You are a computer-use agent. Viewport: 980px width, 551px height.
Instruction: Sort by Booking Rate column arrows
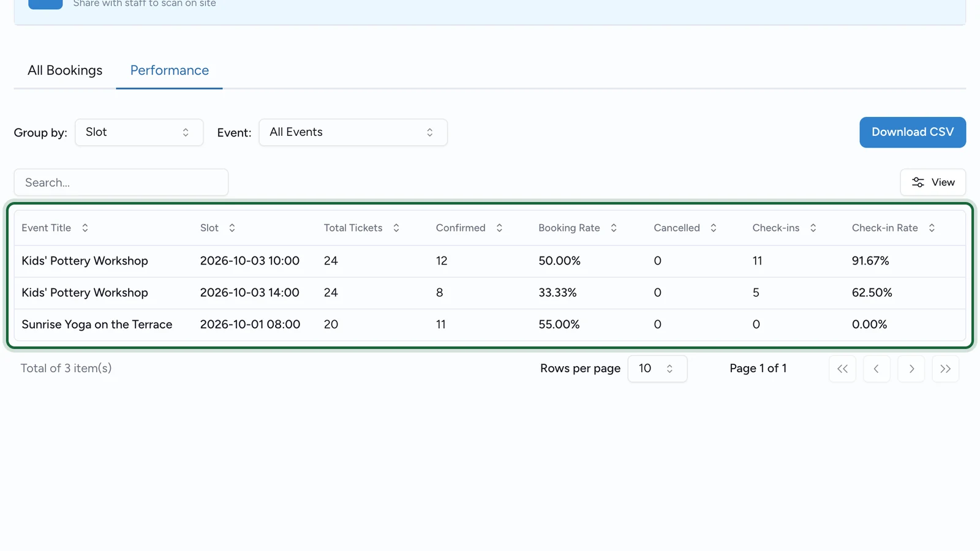(x=614, y=228)
